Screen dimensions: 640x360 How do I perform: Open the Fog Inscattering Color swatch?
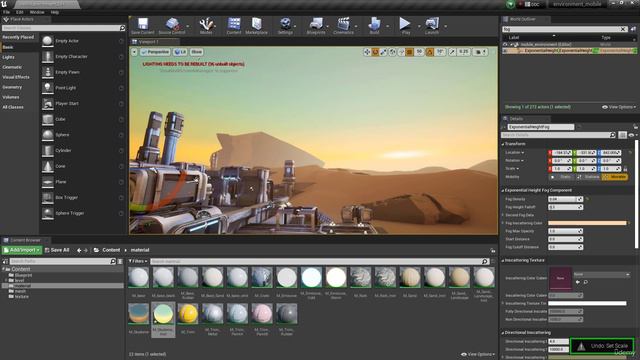point(587,223)
